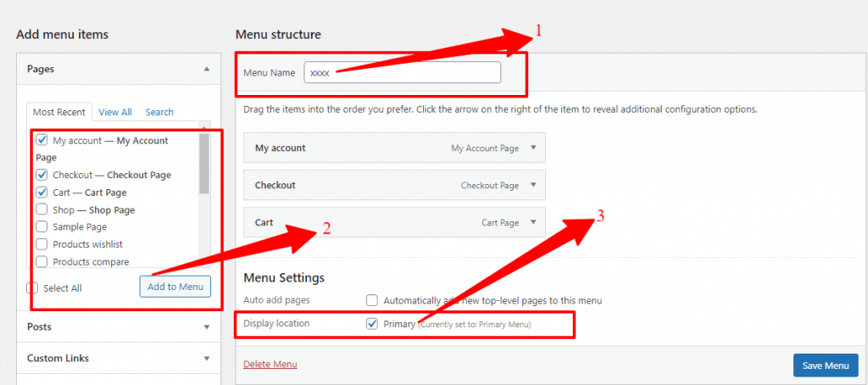868x385 pixels.
Task: Click the Auto add pages label
Action: [277, 300]
